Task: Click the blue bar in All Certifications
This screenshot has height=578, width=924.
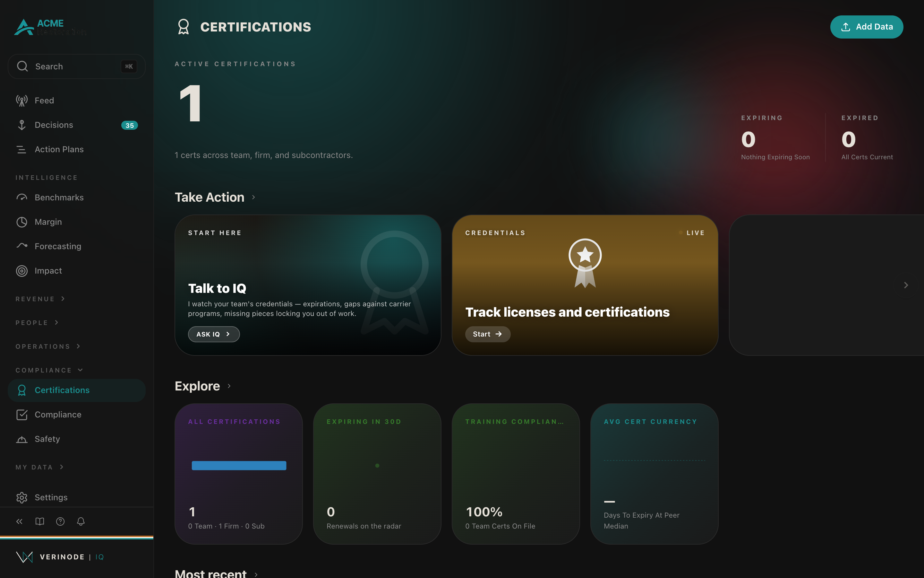Action: coord(239,466)
